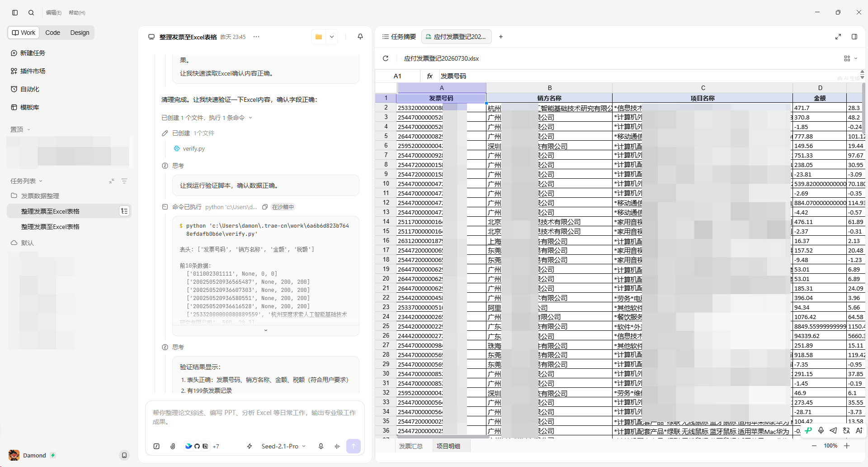Select the 项目明细 sheet tab
868x467 pixels.
point(448,446)
